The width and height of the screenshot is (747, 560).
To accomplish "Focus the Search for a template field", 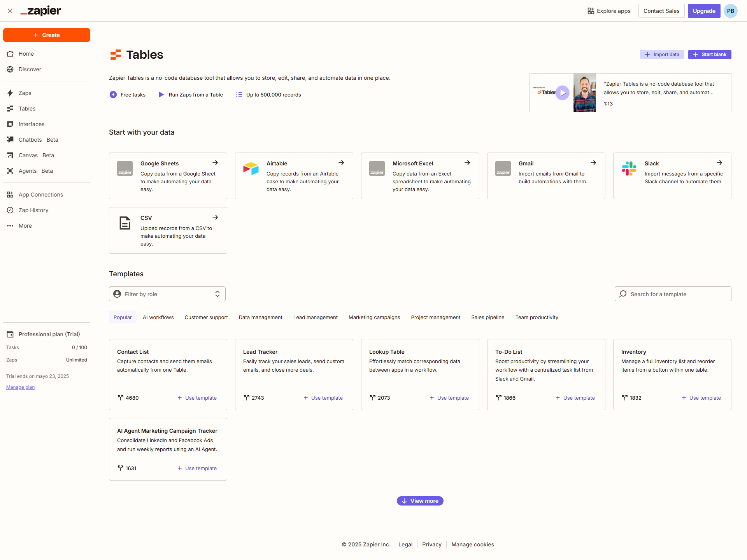I will point(673,294).
